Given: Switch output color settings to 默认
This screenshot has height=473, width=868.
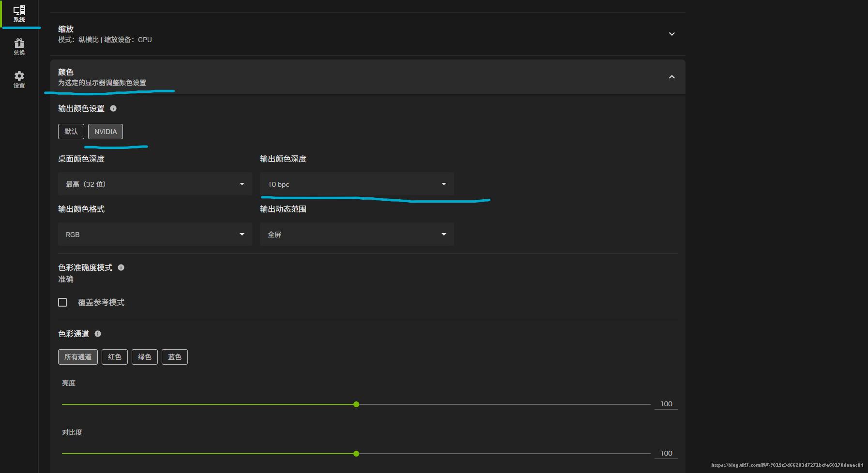Looking at the screenshot, I should [x=71, y=131].
